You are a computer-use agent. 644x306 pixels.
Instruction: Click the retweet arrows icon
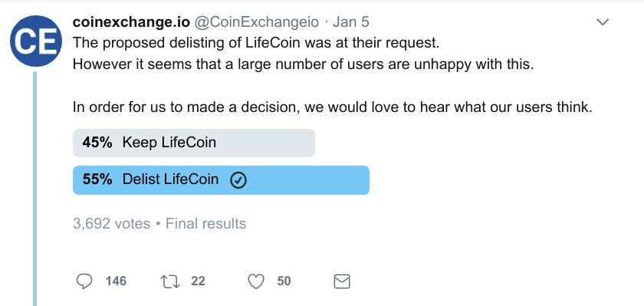(170, 281)
